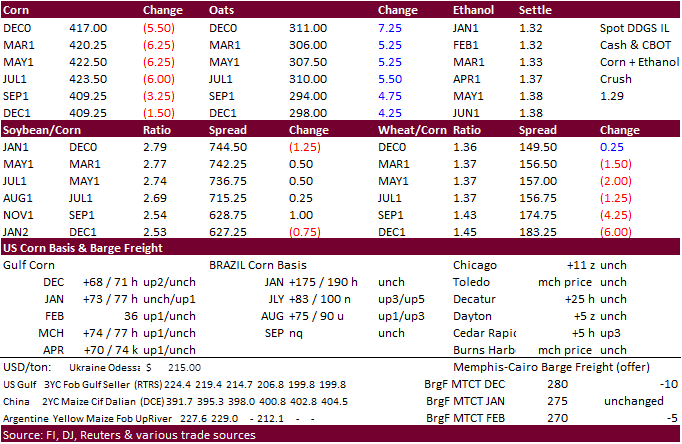Click the Source footer text line
The image size is (682, 444).
(129, 435)
